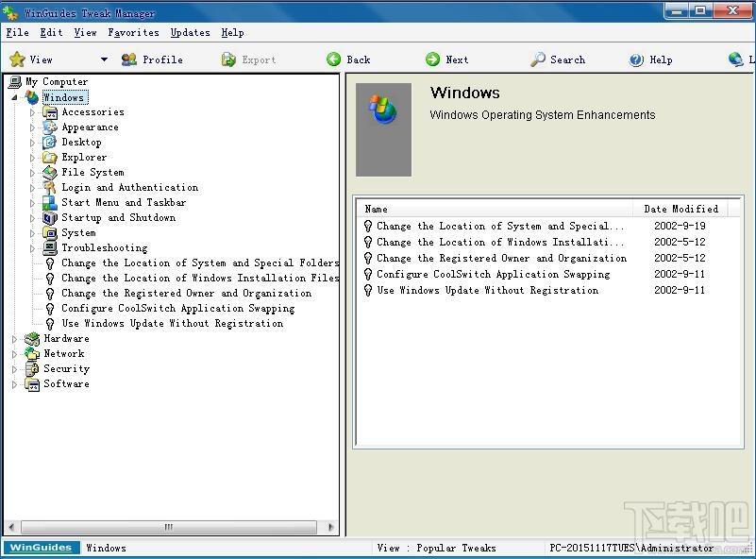
Task: Click the Login and Authentication keys icon
Action: (50, 188)
